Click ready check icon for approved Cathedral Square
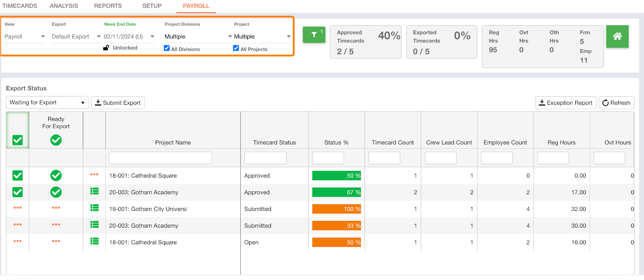Viewport: 644px width, 280px height. tap(56, 176)
